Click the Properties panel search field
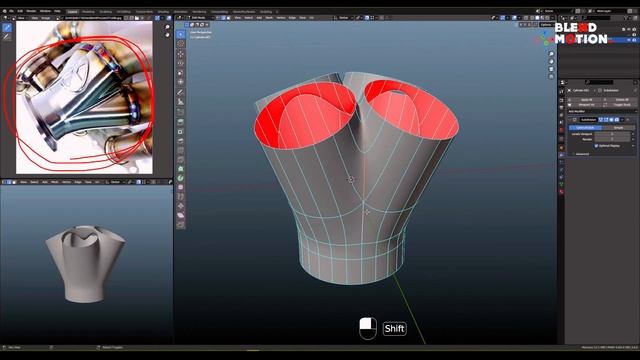This screenshot has height=360, width=640. click(599, 82)
